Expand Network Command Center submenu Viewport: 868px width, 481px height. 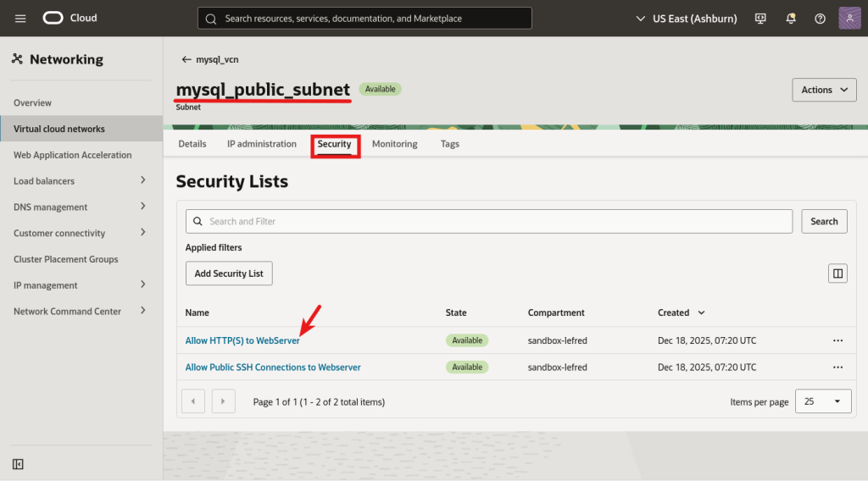[x=142, y=311]
